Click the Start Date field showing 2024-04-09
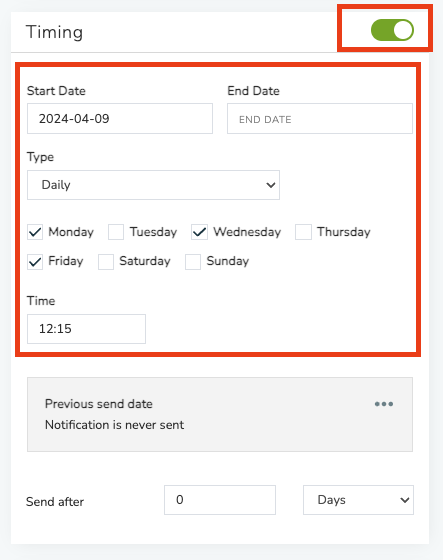Screen dimensions: 443x560 click(x=120, y=119)
